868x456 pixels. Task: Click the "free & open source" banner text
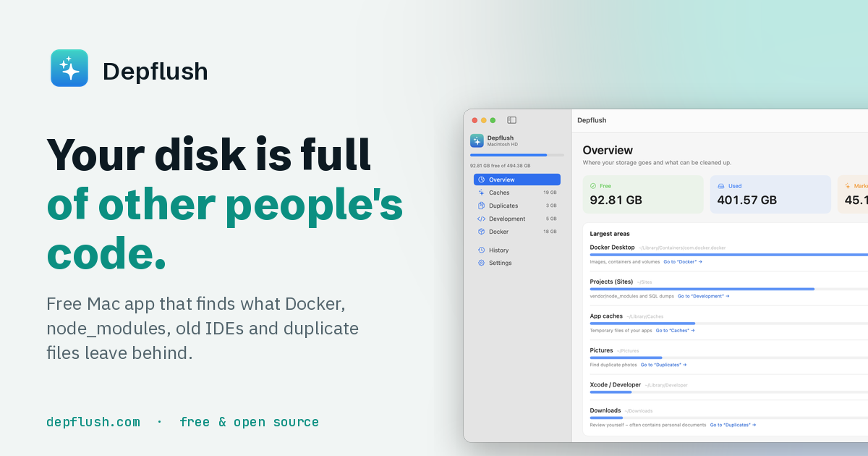(250, 422)
